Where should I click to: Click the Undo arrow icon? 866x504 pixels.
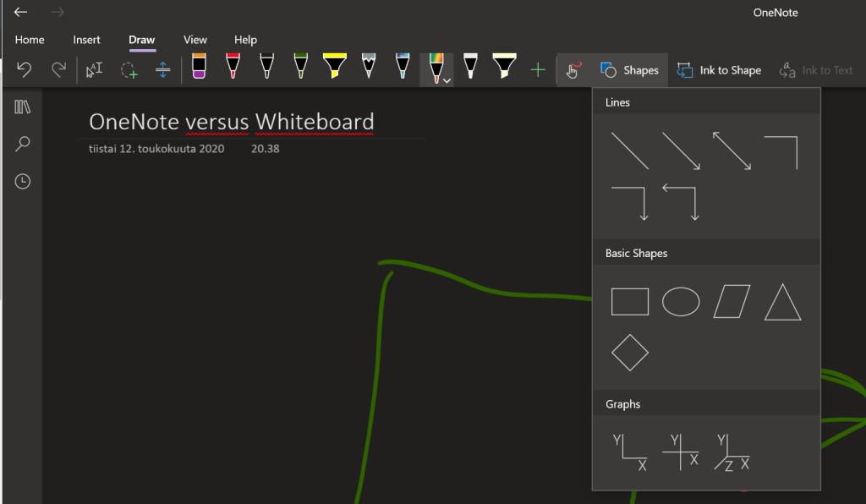[25, 69]
